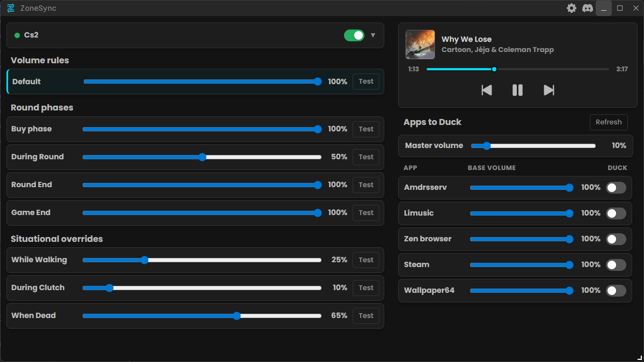The height and width of the screenshot is (362, 644).
Task: Expand the Cs2 profile dropdown arrow
Action: [x=373, y=35]
